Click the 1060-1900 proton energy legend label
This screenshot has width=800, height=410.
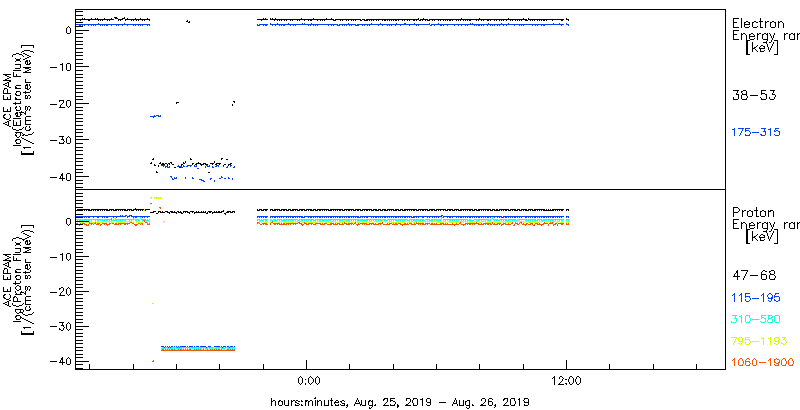(763, 363)
